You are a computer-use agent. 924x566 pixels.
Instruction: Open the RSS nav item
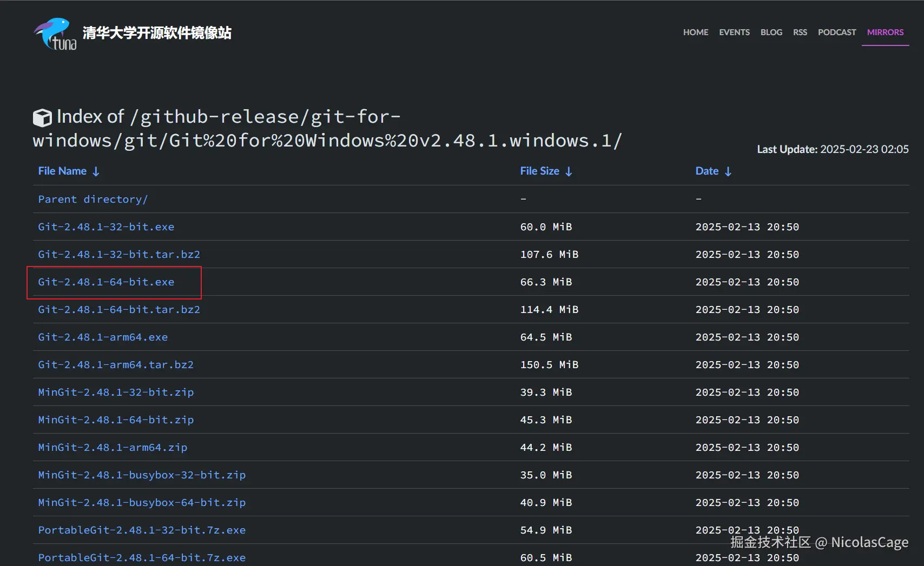[x=800, y=32]
